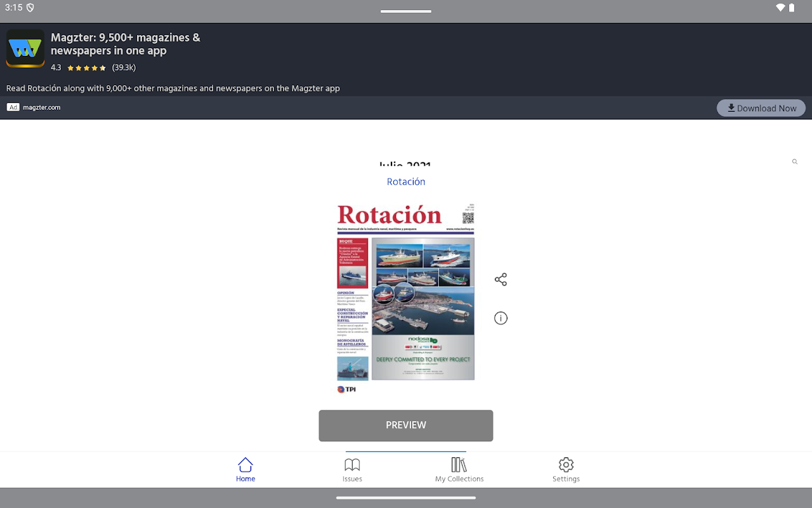
Task: Open the Magzter app logo in the ad
Action: [x=25, y=48]
